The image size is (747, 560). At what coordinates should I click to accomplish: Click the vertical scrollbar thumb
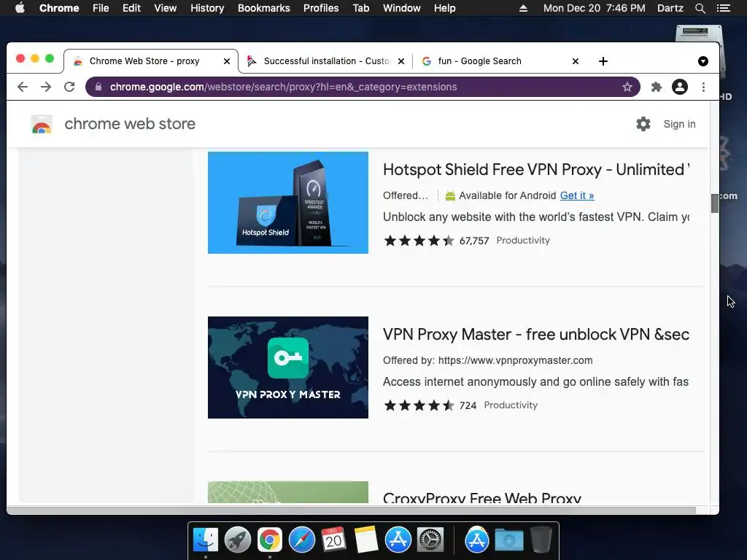pos(715,203)
